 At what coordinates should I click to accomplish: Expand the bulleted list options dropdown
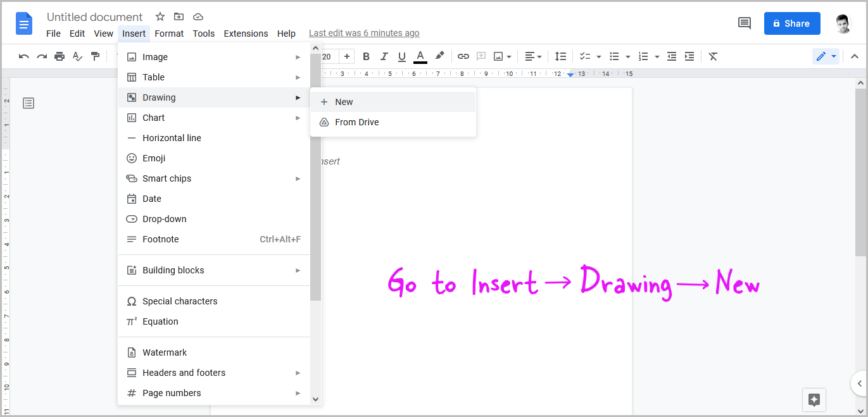point(627,56)
